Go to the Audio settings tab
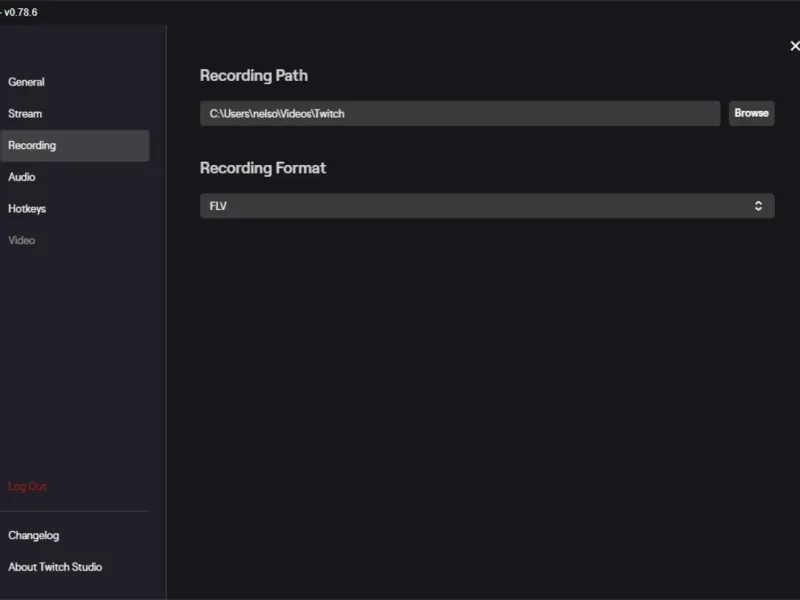The width and height of the screenshot is (800, 600). point(22,177)
